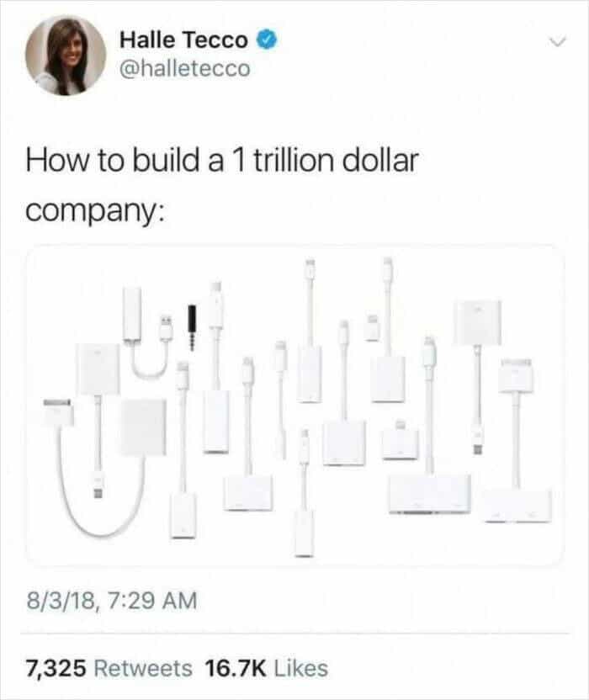This screenshot has width=589, height=700.
Task: Click the short USB cable loop in image
Action: pyautogui.click(x=151, y=347)
